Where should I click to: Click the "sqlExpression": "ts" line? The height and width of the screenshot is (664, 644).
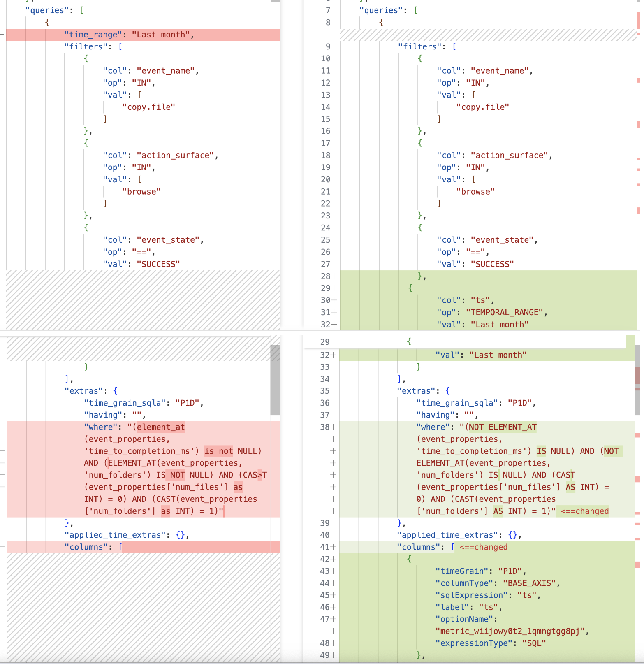(x=487, y=595)
